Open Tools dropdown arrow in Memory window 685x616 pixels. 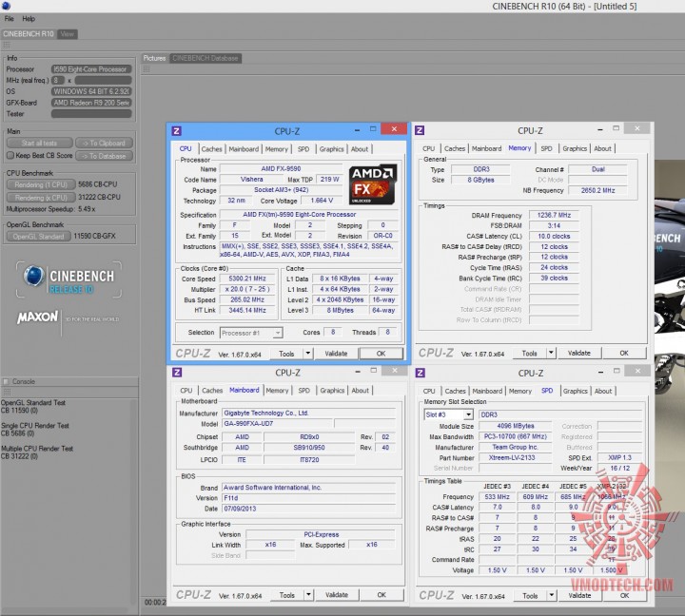(x=551, y=353)
